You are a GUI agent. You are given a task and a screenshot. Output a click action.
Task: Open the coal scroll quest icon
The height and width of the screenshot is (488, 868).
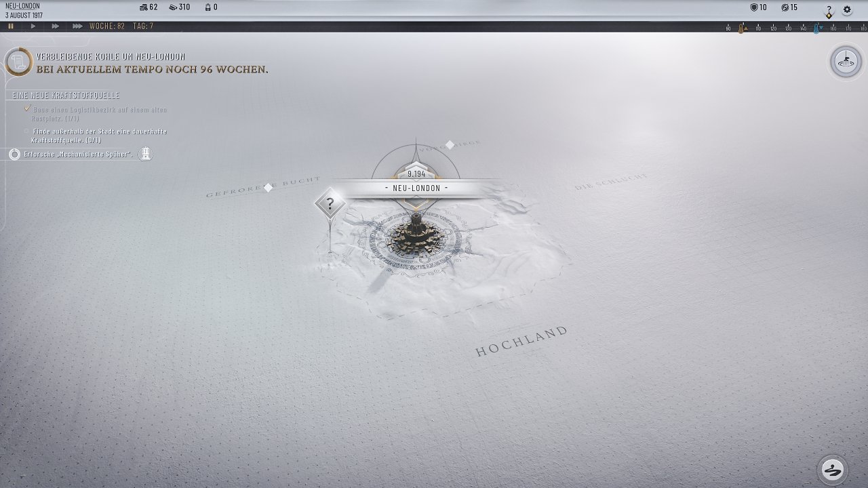point(18,62)
